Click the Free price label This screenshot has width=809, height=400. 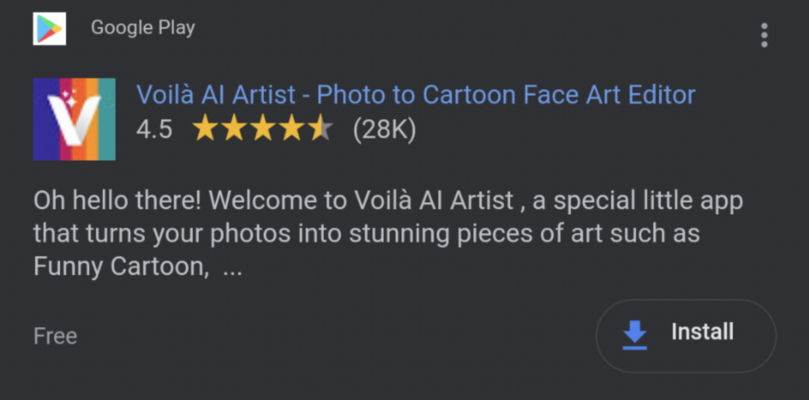(55, 336)
